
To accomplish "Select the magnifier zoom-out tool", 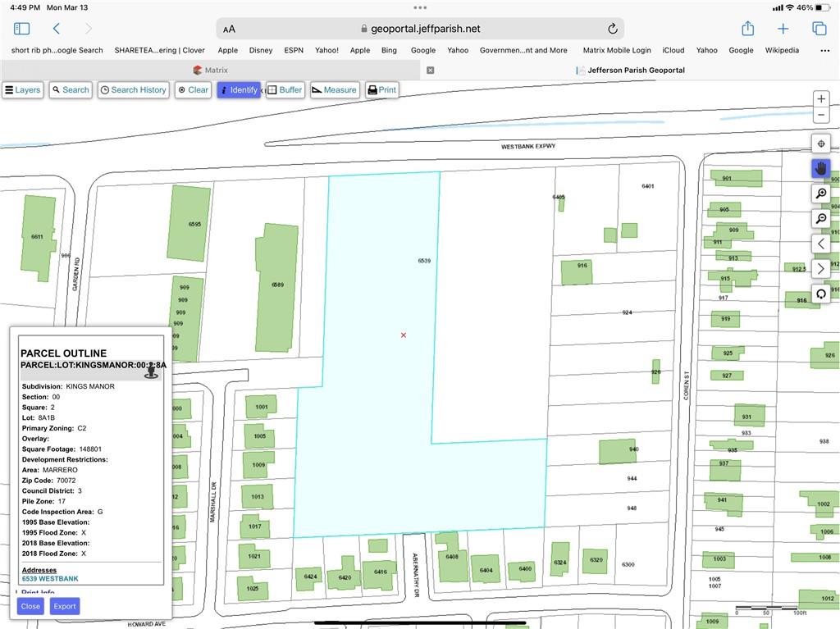I will tap(820, 219).
